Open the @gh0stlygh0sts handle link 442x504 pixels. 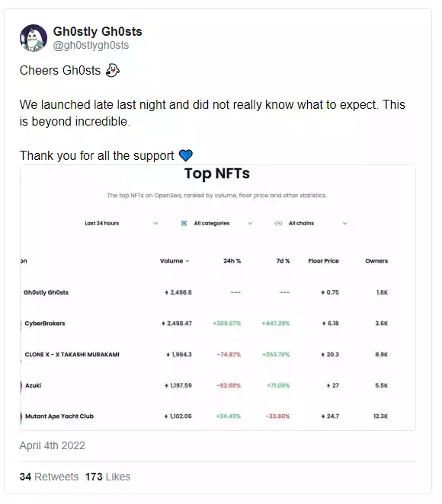pyautogui.click(x=91, y=46)
